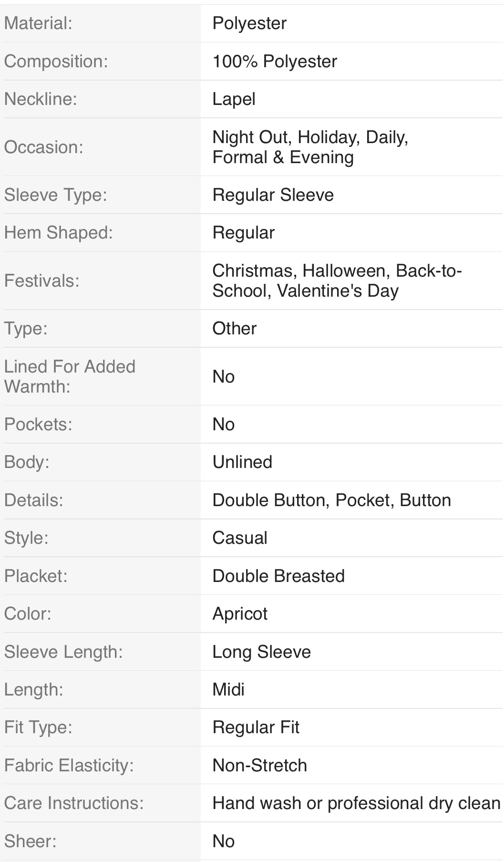The height and width of the screenshot is (862, 504).
Task: Tap the Occasion row label
Action: [43, 147]
